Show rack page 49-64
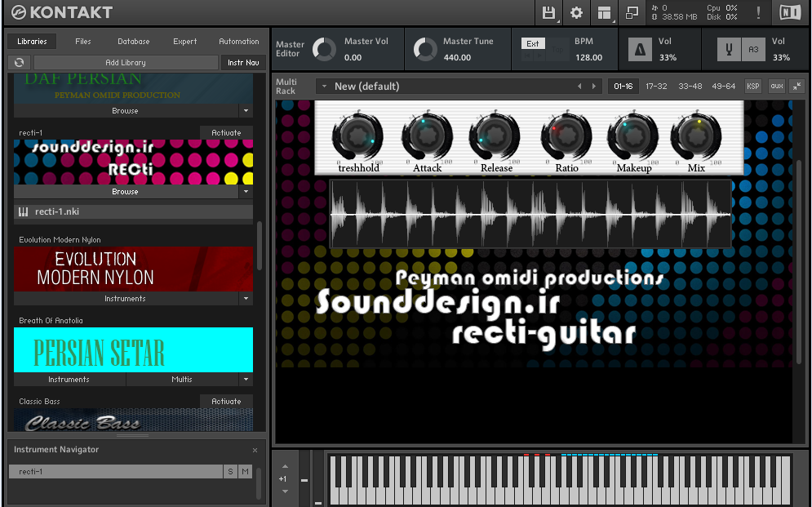Image resolution: width=812 pixels, height=507 pixels. click(723, 86)
